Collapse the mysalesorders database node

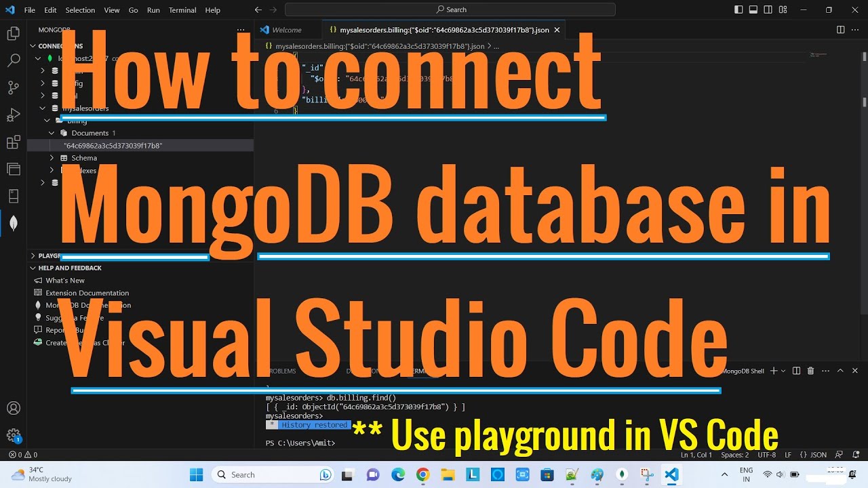43,108
